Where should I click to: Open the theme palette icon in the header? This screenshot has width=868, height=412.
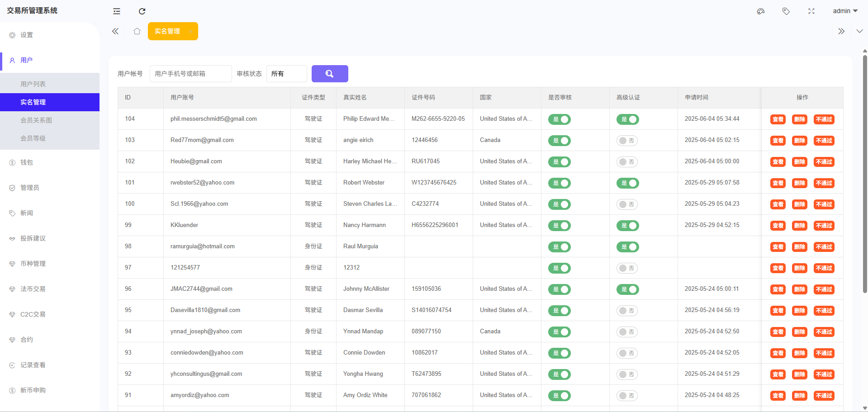tap(760, 11)
